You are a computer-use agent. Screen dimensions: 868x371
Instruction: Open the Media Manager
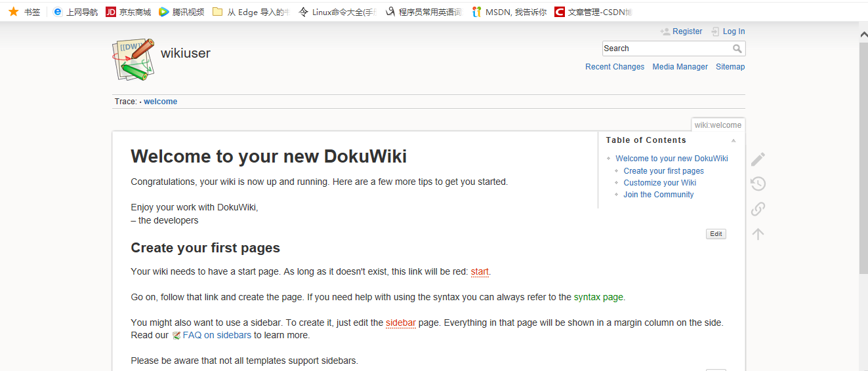(x=680, y=67)
